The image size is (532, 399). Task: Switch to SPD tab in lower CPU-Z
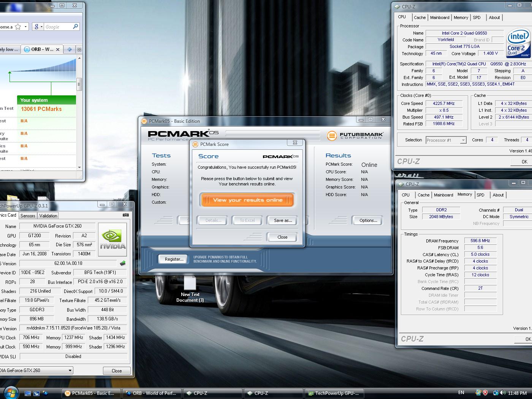coord(480,195)
